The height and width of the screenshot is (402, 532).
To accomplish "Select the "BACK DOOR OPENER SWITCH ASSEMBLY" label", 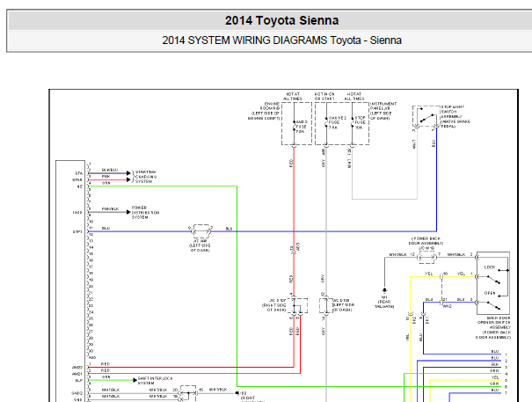I will tap(493, 327).
